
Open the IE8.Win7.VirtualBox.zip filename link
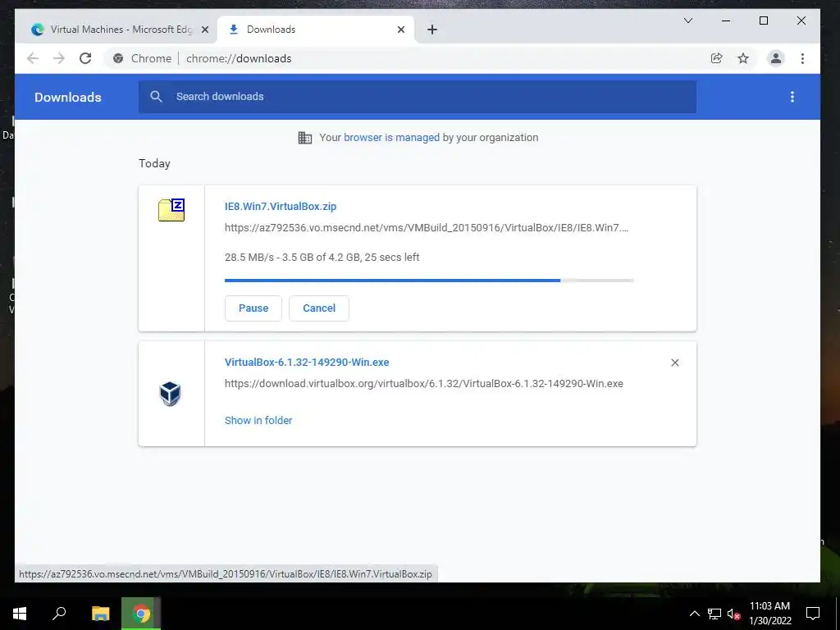point(281,206)
